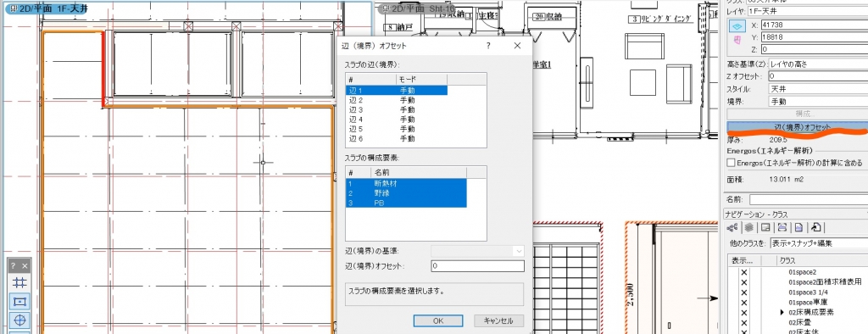Open the レイヤ dropdown showing 1F-天井
The image size is (868, 334).
[807, 11]
